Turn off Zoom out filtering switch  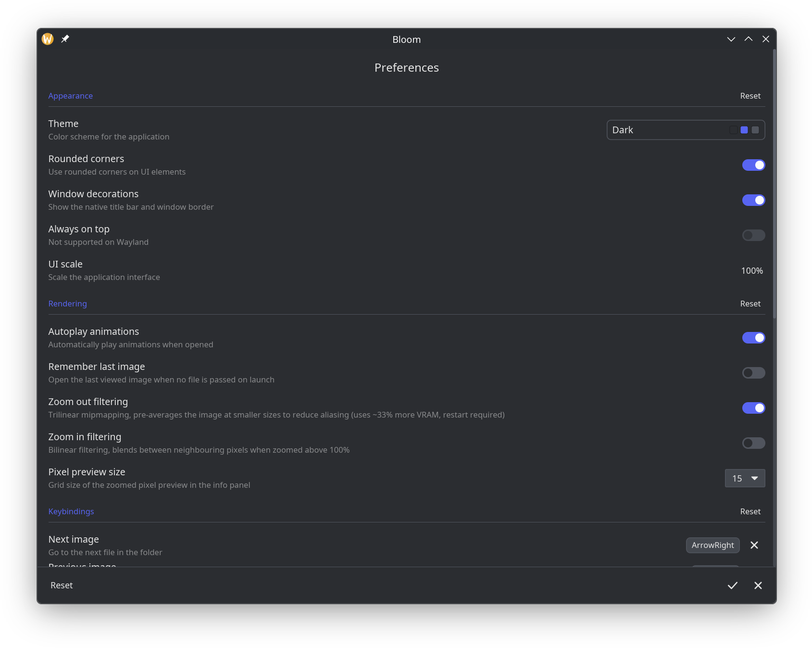tap(753, 408)
